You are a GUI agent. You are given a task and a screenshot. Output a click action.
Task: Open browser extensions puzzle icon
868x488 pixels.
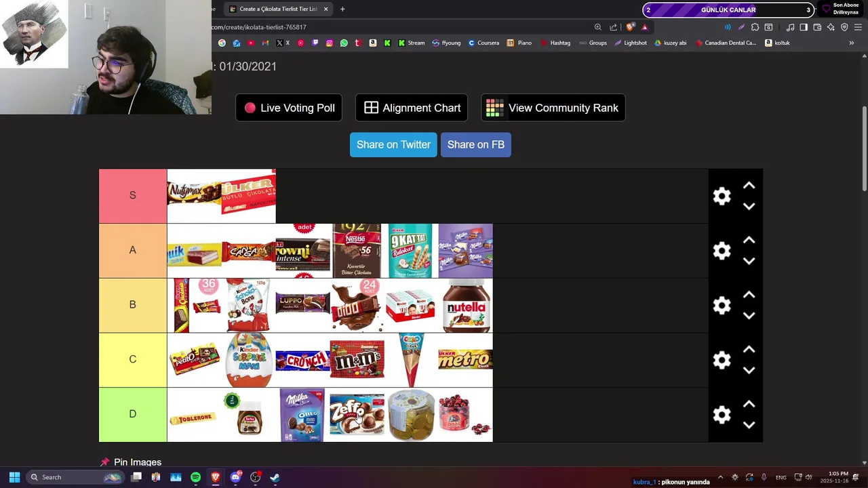755,27
